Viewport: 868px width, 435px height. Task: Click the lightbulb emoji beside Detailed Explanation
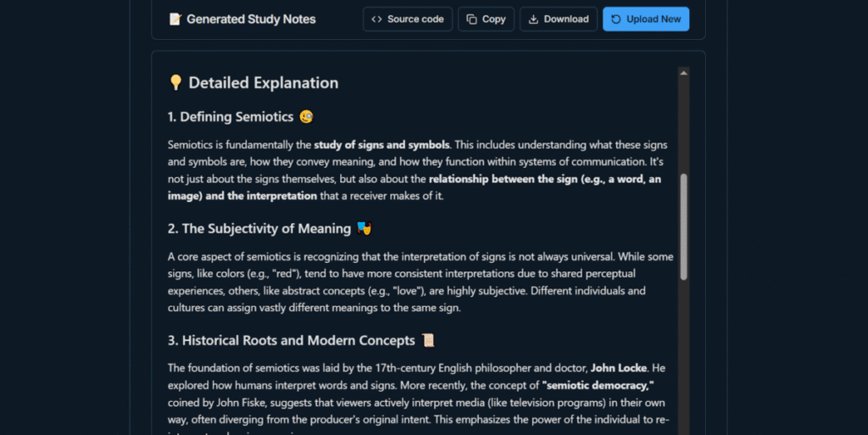(175, 83)
